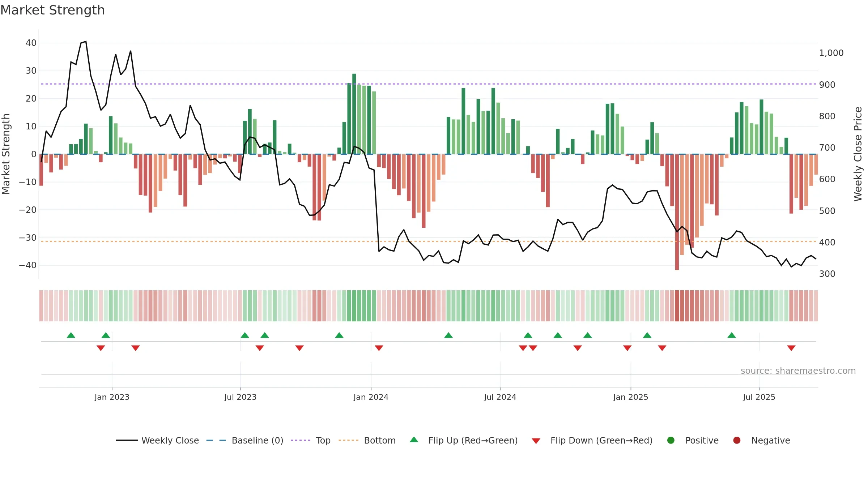The height and width of the screenshot is (488, 868).
Task: Select the last Flip Down marker after Jul 2025
Action: (x=791, y=348)
